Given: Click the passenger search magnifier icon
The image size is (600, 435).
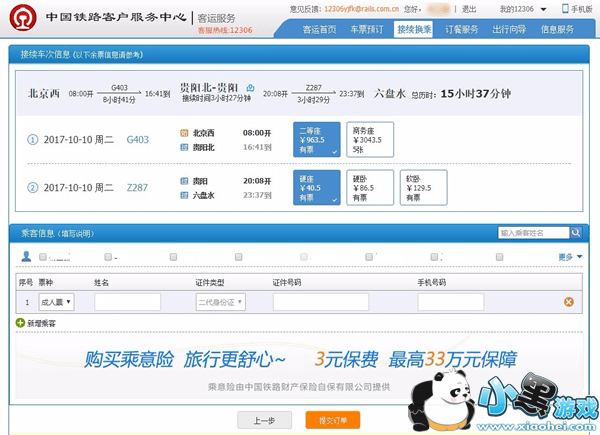Looking at the screenshot, I should click(576, 233).
